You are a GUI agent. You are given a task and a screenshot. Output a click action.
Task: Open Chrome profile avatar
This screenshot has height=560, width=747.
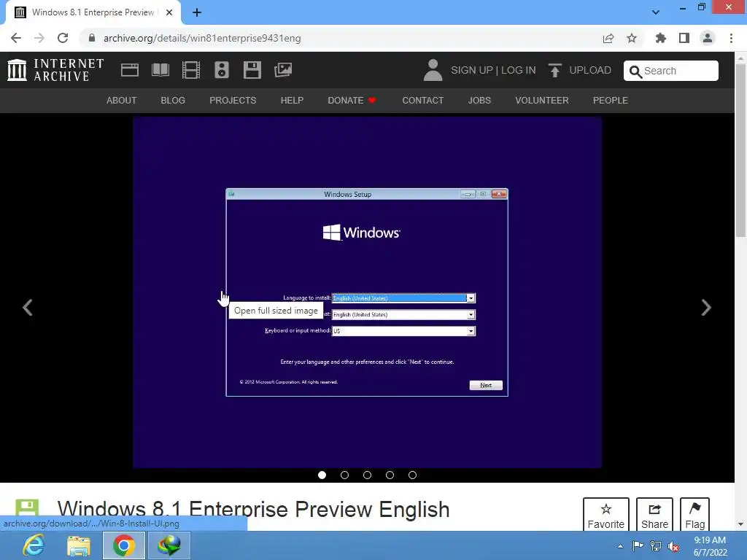pyautogui.click(x=708, y=38)
